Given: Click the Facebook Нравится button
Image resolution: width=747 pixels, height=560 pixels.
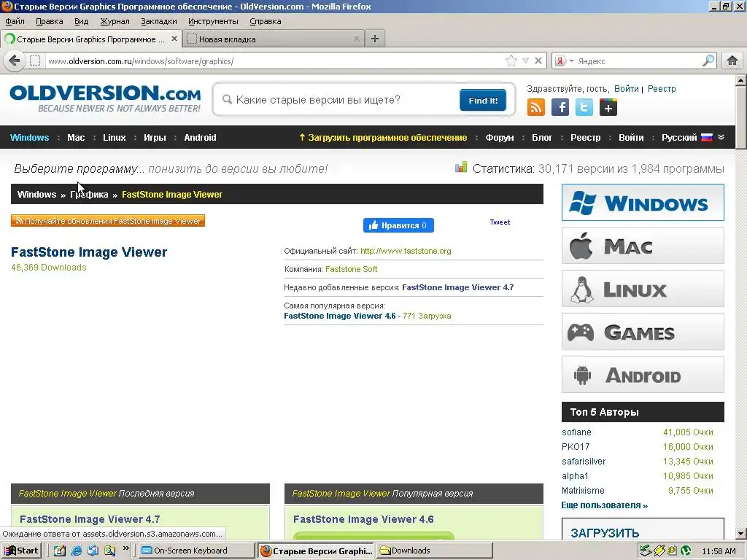Looking at the screenshot, I should pos(398,225).
